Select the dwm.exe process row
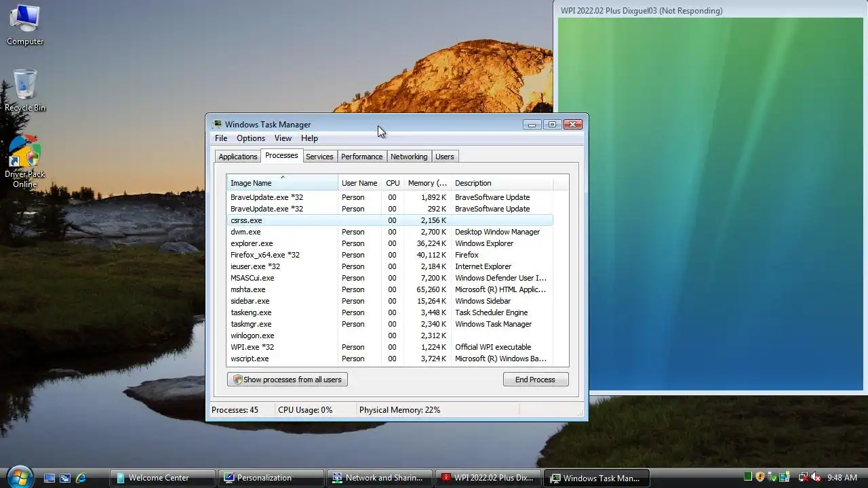Viewport: 868px width, 488px height. (390, 232)
